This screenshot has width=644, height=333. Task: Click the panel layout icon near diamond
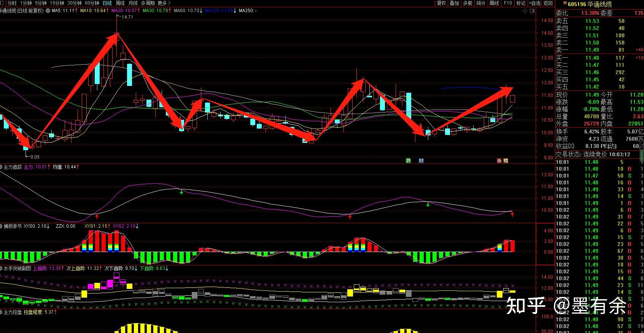click(531, 11)
